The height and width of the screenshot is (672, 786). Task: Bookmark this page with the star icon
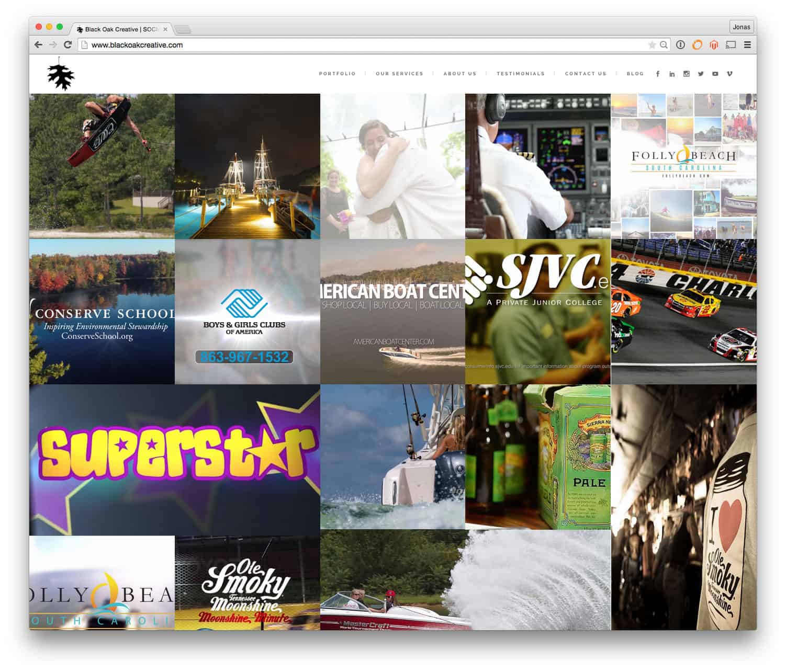click(652, 45)
